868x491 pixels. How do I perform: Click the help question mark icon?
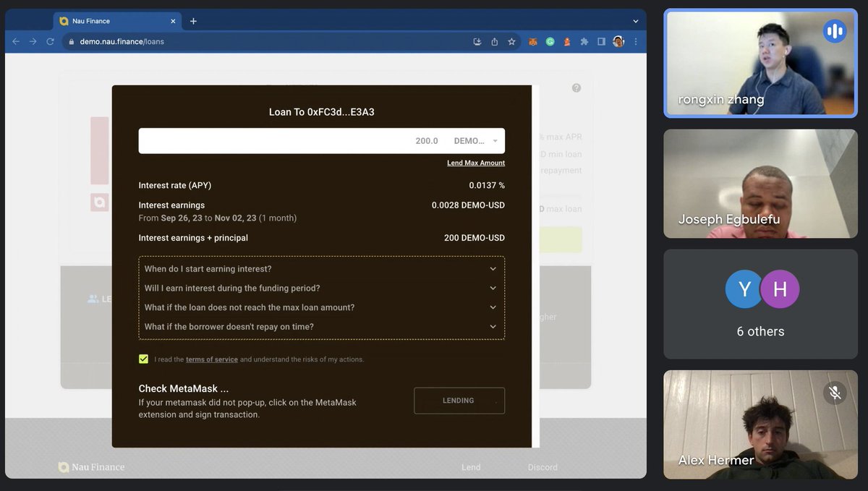pyautogui.click(x=576, y=87)
